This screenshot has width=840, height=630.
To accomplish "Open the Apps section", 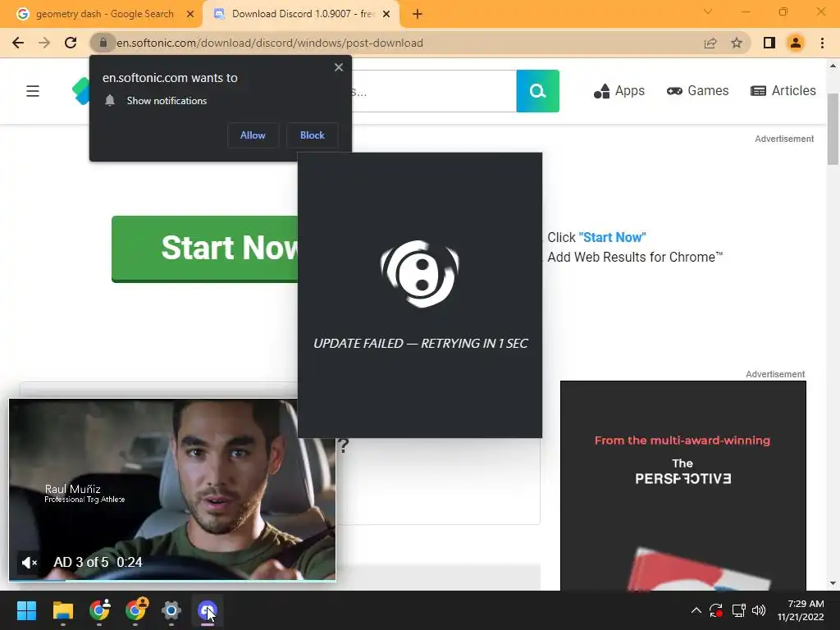I will pos(619,91).
